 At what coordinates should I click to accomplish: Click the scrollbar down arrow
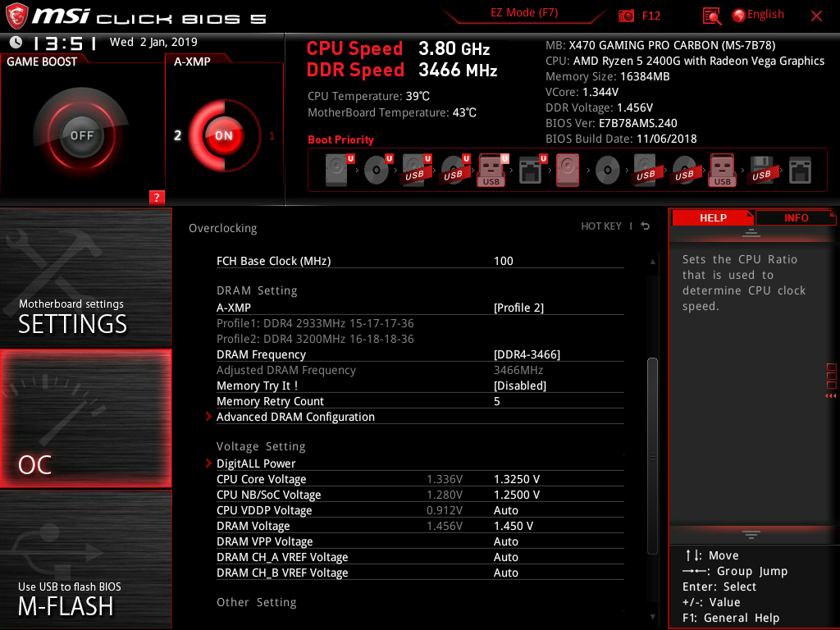[652, 617]
